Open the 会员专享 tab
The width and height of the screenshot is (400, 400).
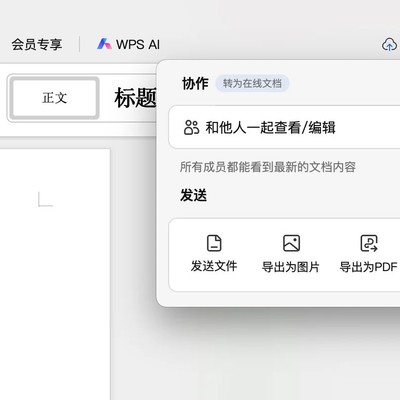tap(37, 44)
